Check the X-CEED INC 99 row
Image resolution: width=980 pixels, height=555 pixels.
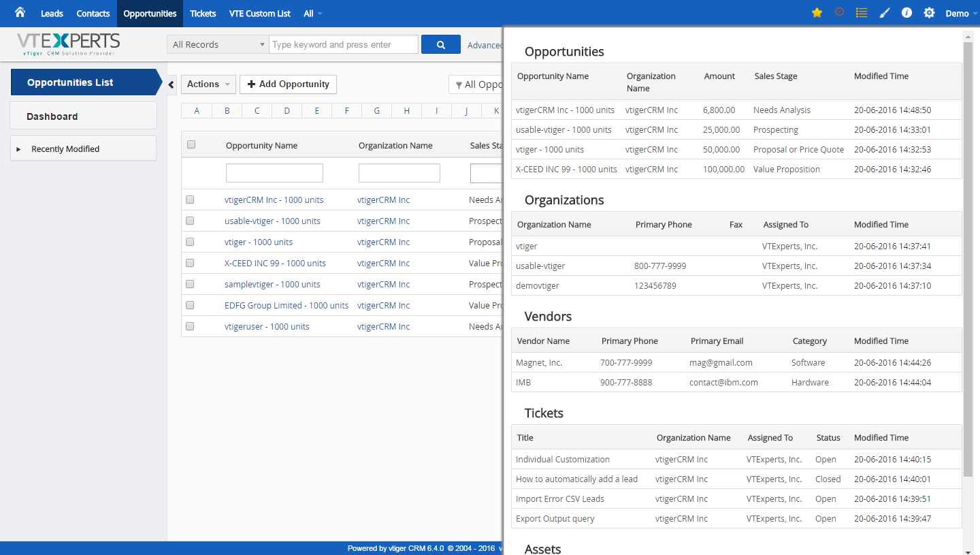pyautogui.click(x=190, y=263)
